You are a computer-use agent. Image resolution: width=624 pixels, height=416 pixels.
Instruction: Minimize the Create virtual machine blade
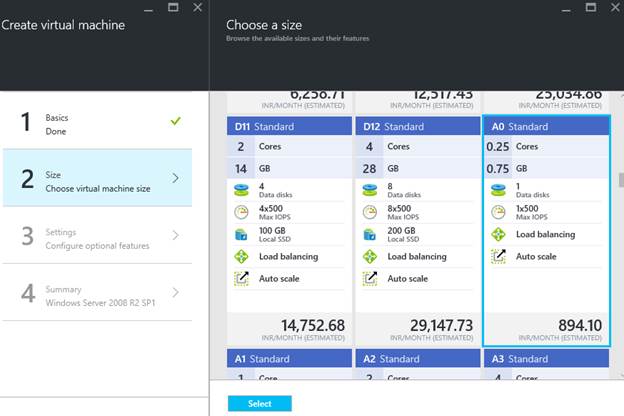(148, 10)
